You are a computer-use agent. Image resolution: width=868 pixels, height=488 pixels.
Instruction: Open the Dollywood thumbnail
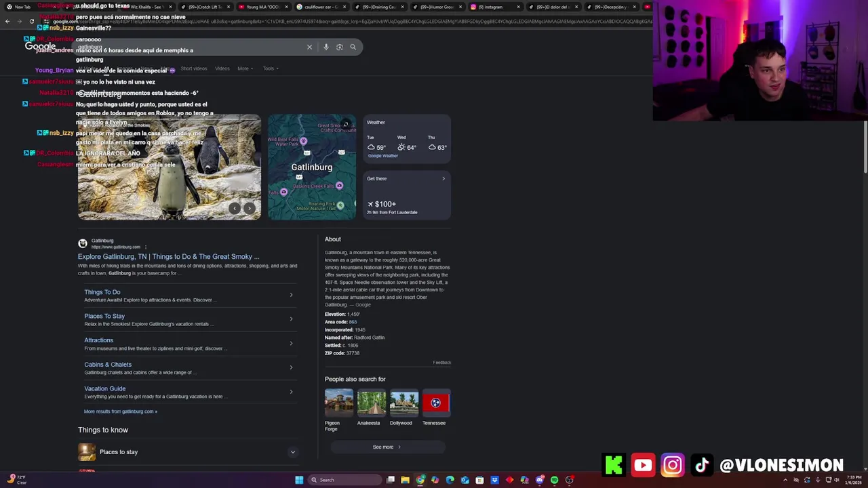click(403, 403)
